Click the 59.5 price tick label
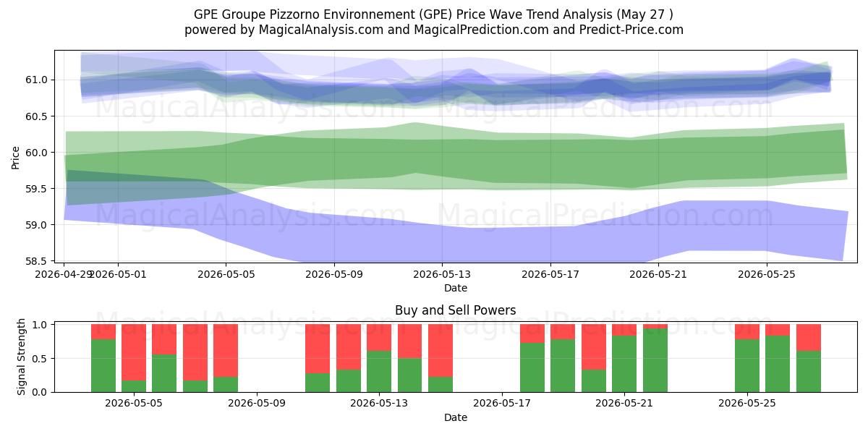This screenshot has width=868, height=434. (x=37, y=188)
